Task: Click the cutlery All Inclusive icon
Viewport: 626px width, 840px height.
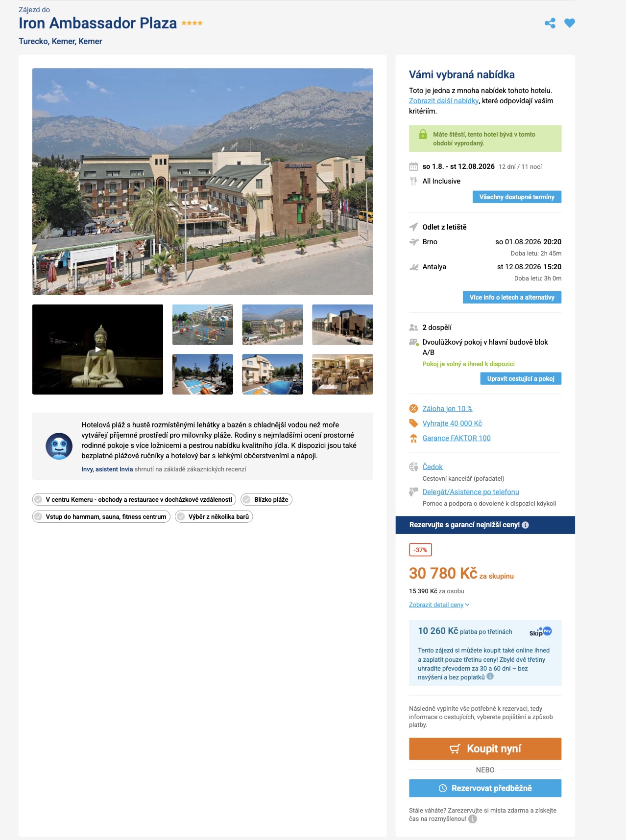Action: point(413,181)
